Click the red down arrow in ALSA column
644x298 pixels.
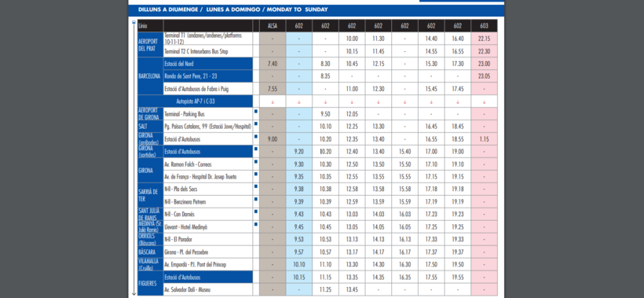coord(273,101)
